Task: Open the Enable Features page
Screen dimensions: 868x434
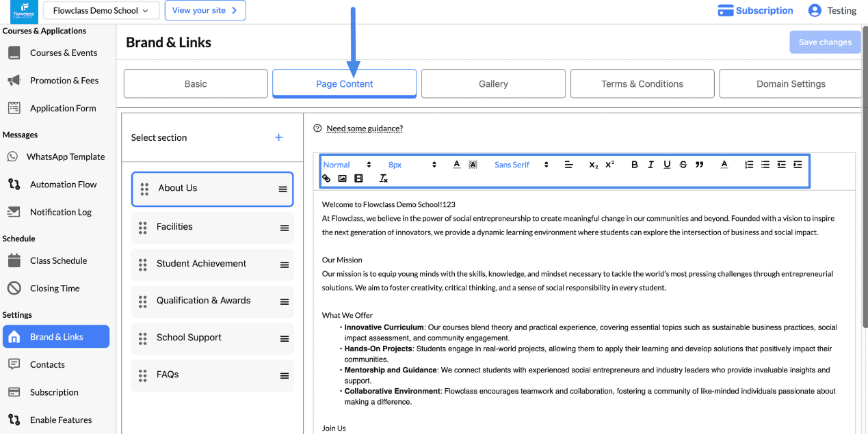Action: tap(55, 420)
